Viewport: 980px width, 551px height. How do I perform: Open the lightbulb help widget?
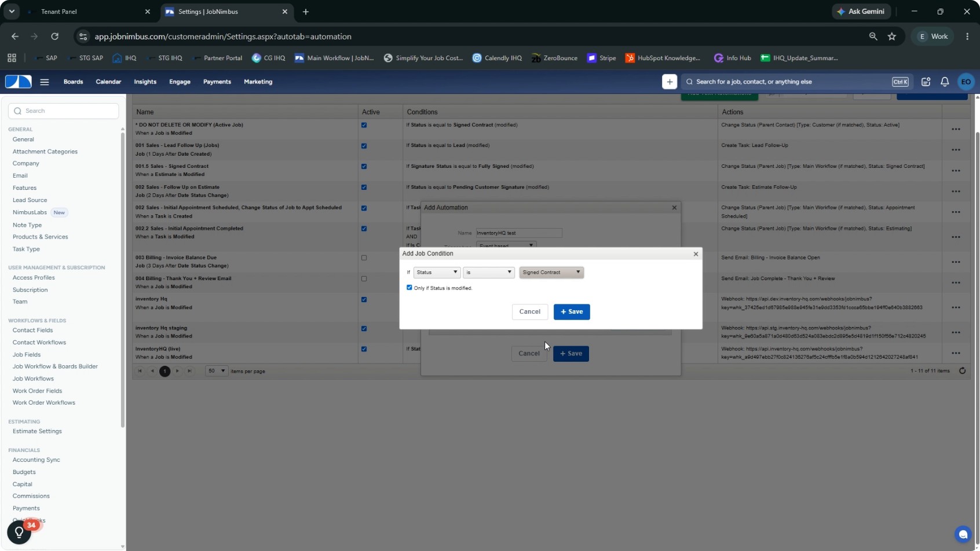19,532
